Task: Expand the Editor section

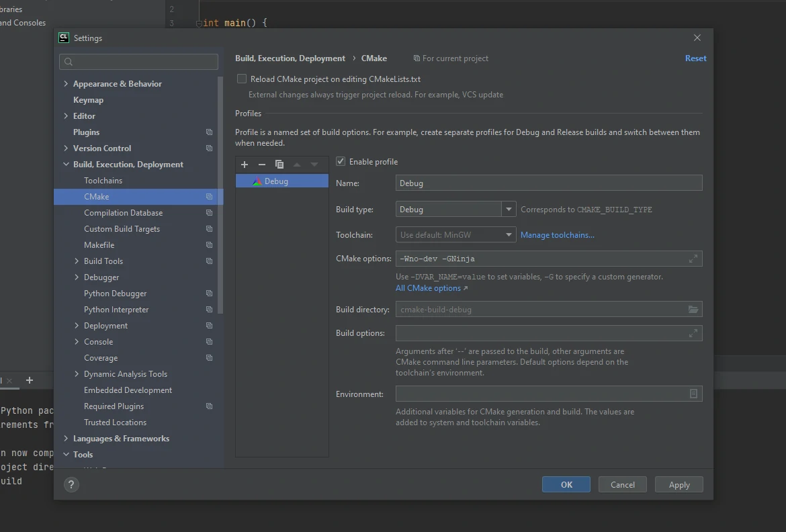Action: (66, 116)
